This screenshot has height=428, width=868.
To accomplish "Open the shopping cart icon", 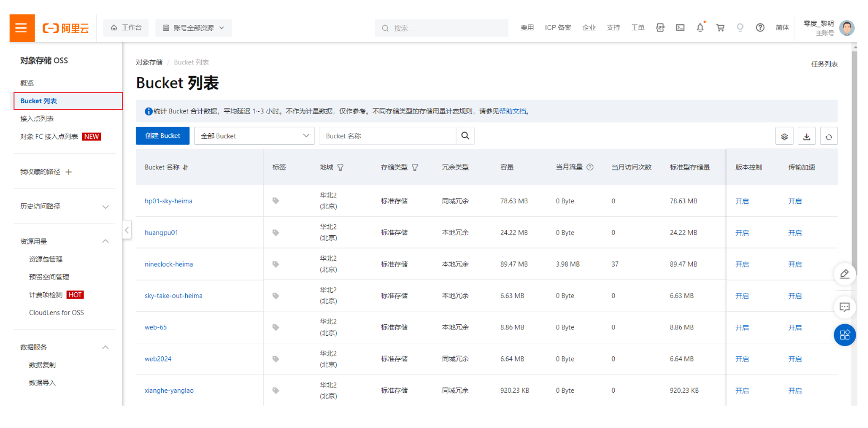I will coord(720,28).
